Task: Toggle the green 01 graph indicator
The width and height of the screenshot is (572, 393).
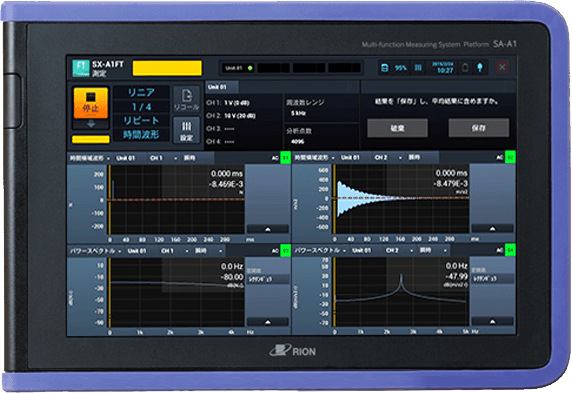Action: click(x=285, y=158)
